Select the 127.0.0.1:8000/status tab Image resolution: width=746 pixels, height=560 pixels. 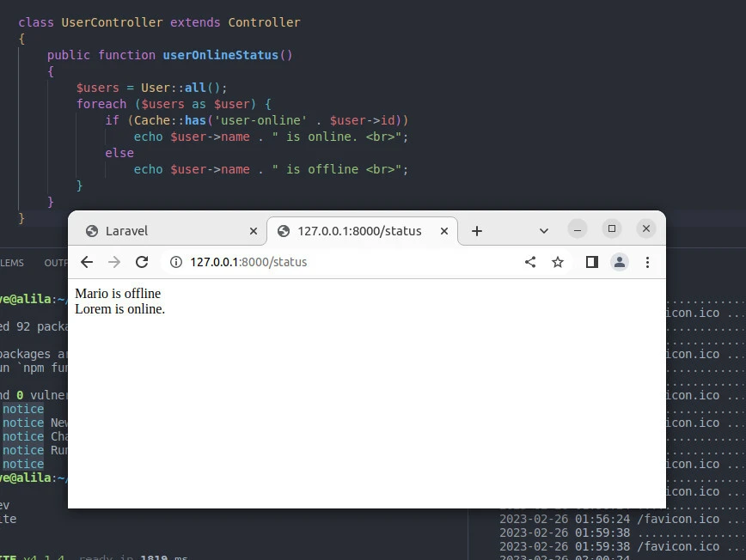358,231
